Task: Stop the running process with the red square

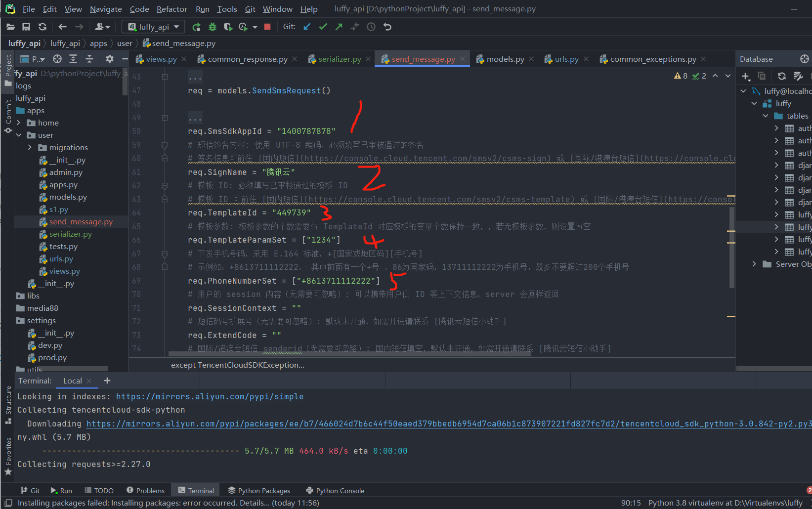Action: coord(267,27)
